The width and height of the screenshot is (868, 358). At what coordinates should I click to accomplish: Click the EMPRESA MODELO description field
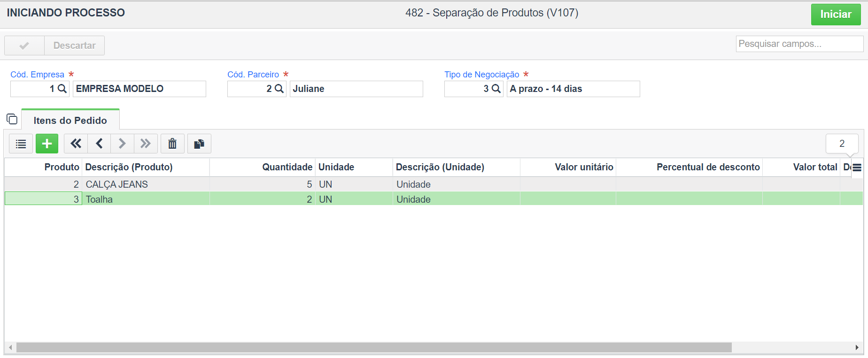tap(139, 89)
